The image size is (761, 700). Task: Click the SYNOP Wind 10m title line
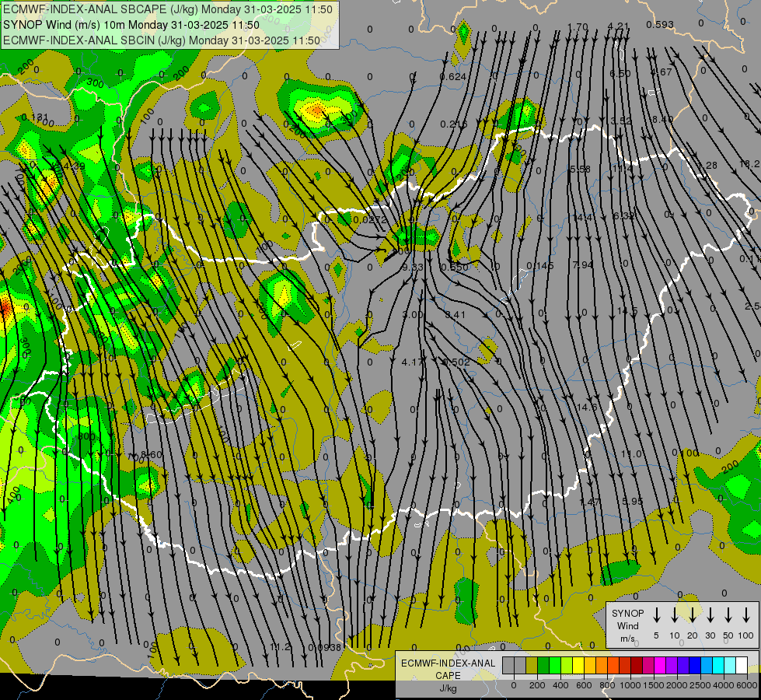tap(131, 25)
